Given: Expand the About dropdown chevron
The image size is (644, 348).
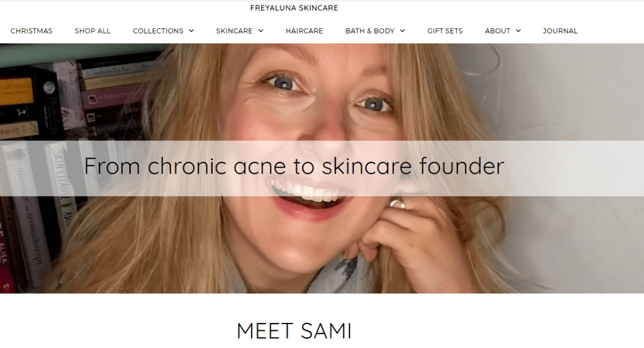Looking at the screenshot, I should point(518,31).
